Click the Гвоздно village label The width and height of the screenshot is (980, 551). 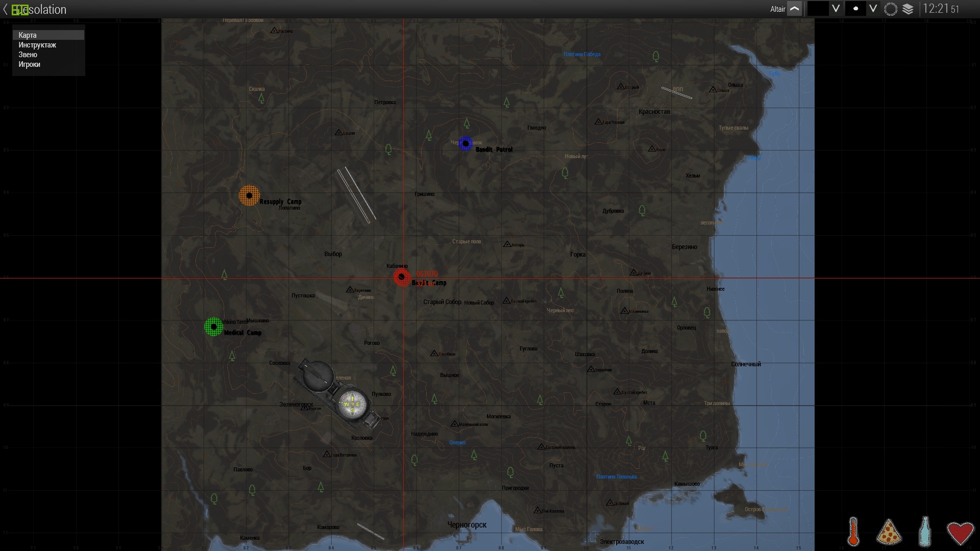click(536, 128)
